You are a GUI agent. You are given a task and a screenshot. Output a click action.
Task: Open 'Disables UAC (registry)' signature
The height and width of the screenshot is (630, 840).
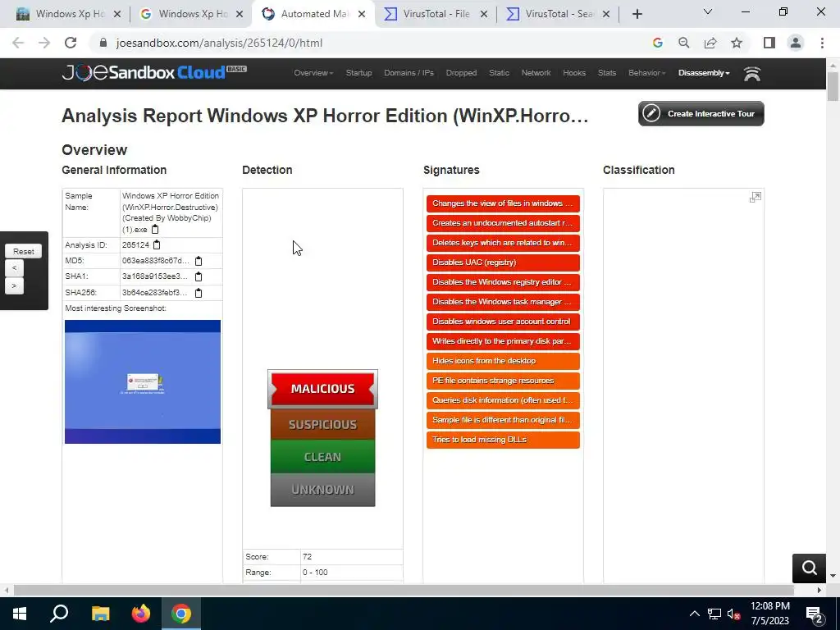[x=503, y=262]
